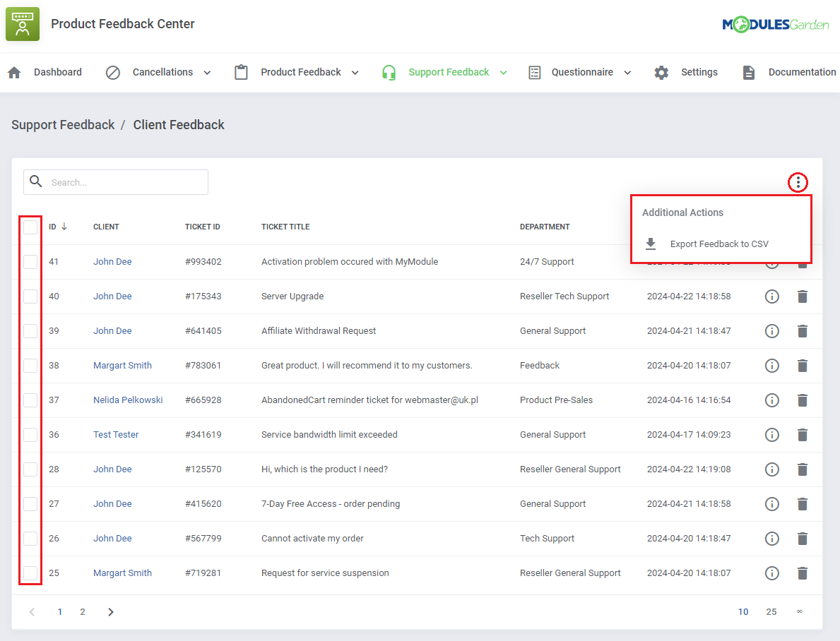View info for ticket #341619

tap(772, 435)
